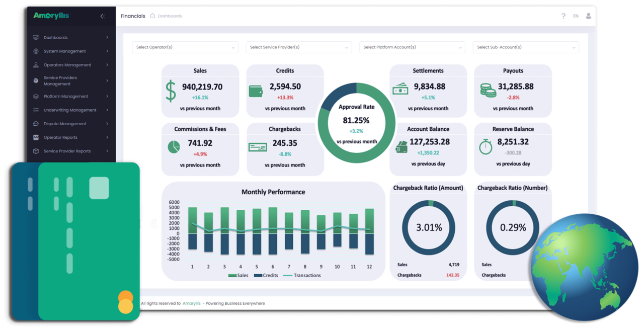The height and width of the screenshot is (328, 644).
Task: Click the Payouts coins stack icon
Action: (x=488, y=91)
